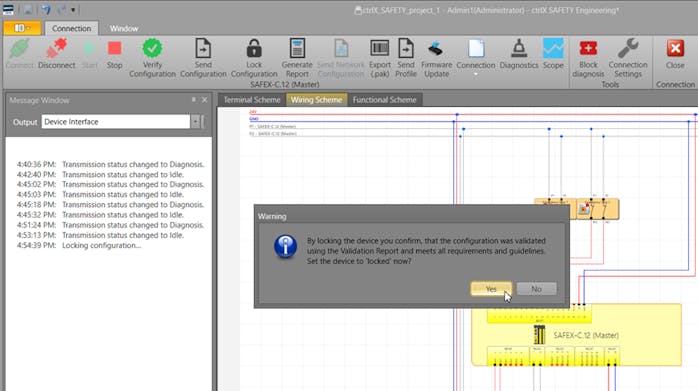Screen dimensions: 698x391
Task: Select the Connection ribbon tab
Action: pos(71,28)
